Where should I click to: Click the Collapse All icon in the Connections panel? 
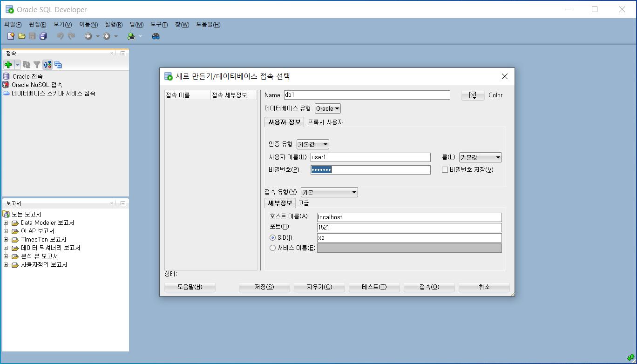(x=58, y=65)
